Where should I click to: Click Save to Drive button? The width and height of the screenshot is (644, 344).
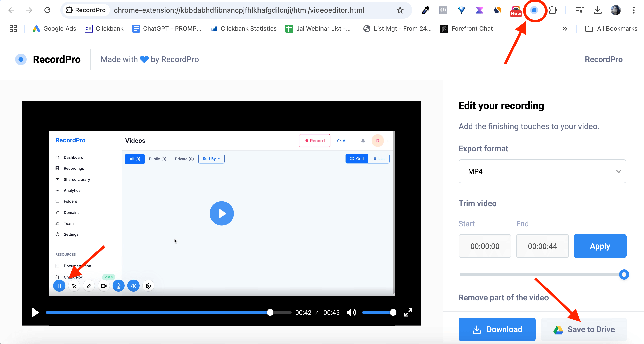[x=584, y=329]
